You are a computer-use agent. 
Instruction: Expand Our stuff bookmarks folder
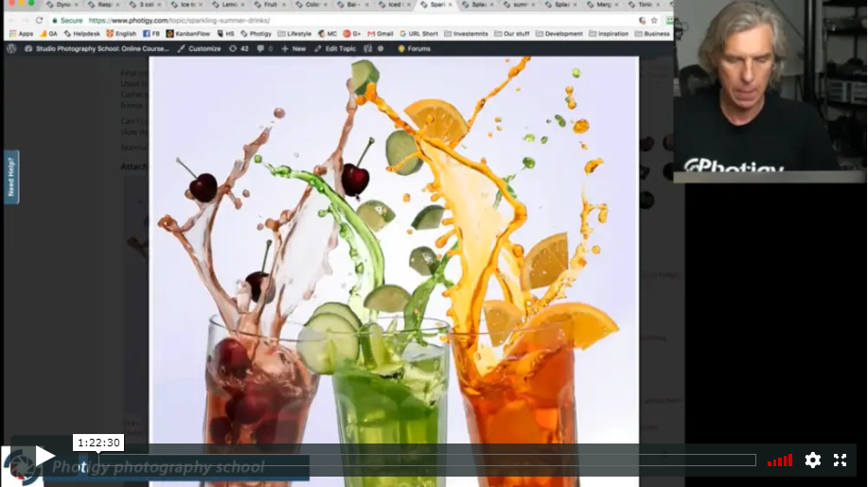(512, 34)
